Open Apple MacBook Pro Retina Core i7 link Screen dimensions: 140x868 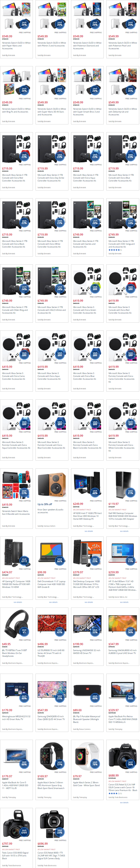tap(123, 719)
